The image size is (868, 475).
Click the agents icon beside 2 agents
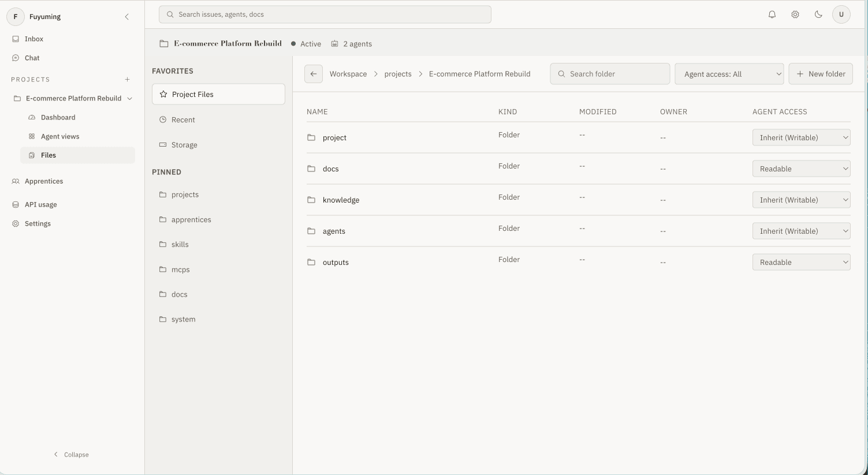click(x=334, y=44)
